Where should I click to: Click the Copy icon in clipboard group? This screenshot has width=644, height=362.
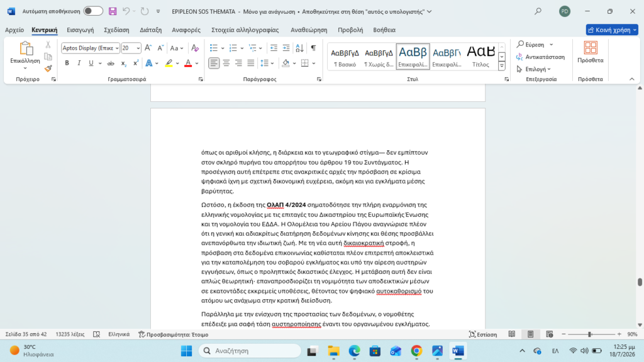click(x=48, y=57)
